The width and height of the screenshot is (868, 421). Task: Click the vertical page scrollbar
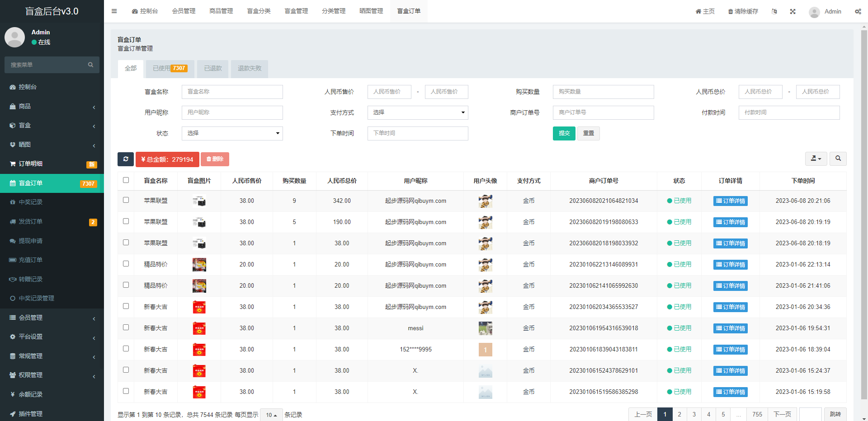[864, 212]
